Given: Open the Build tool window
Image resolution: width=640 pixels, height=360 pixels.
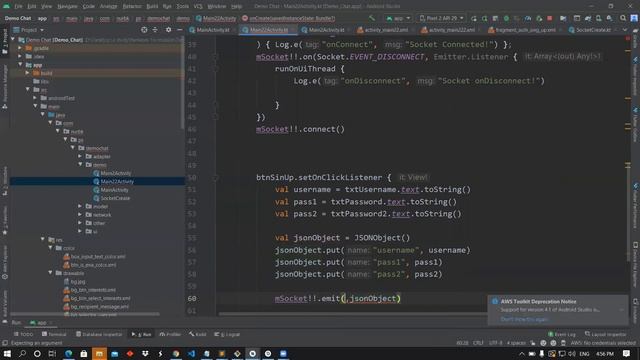Looking at the screenshot, I should click(x=198, y=334).
